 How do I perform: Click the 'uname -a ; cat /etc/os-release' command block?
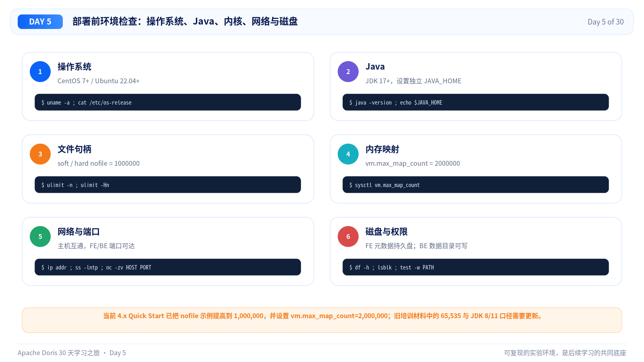tap(168, 102)
